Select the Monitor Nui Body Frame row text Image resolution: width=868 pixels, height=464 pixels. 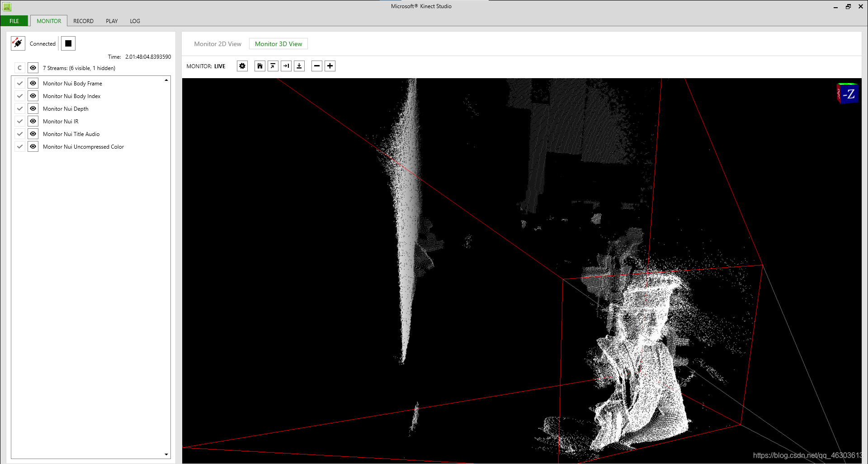pos(72,84)
